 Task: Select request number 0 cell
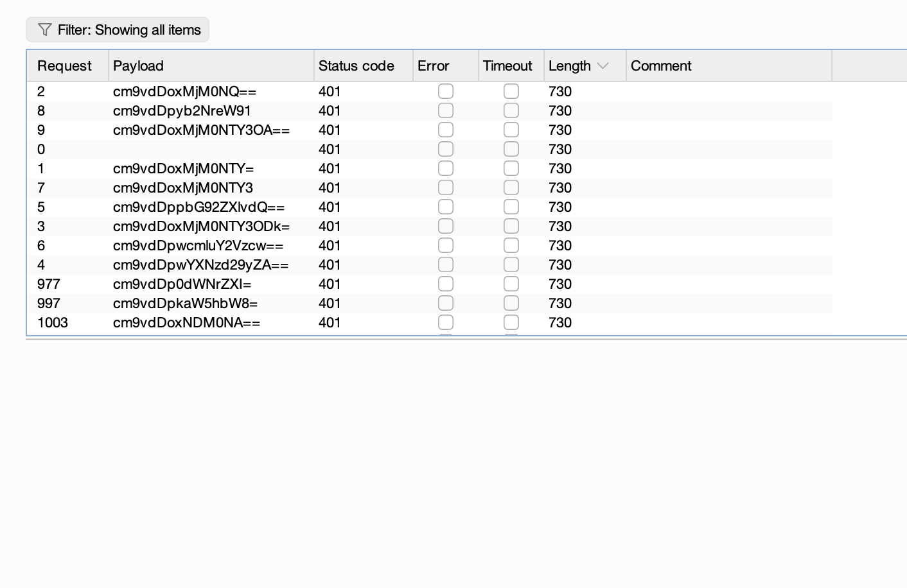(x=41, y=149)
